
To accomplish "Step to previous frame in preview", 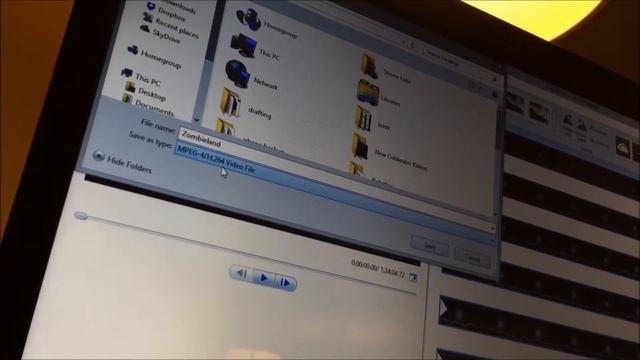I will (x=242, y=273).
